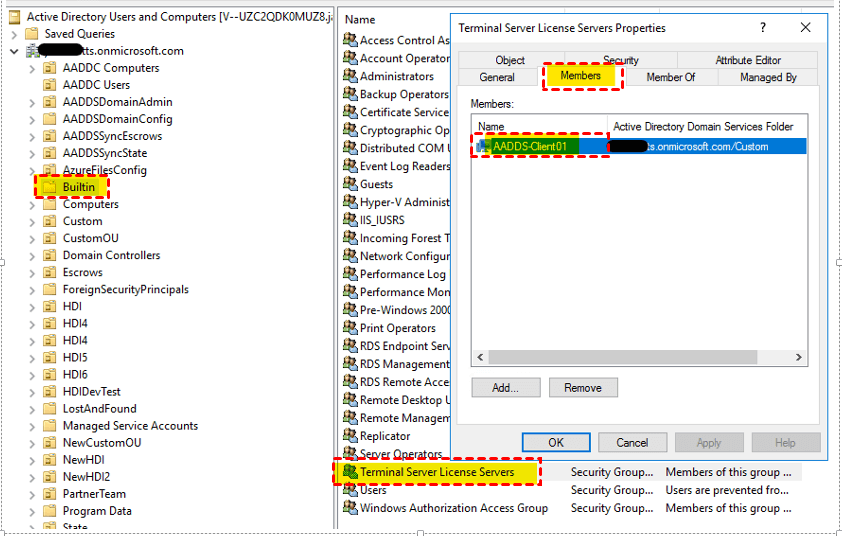
Task: Click the Administrators group icon
Action: coord(350,75)
